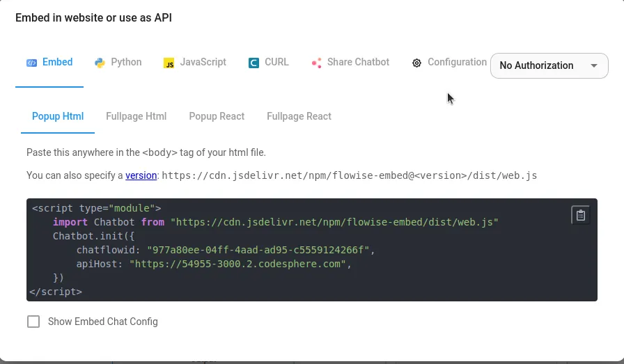Click the Embed tab's code icon
The width and height of the screenshot is (624, 364).
[x=31, y=63]
